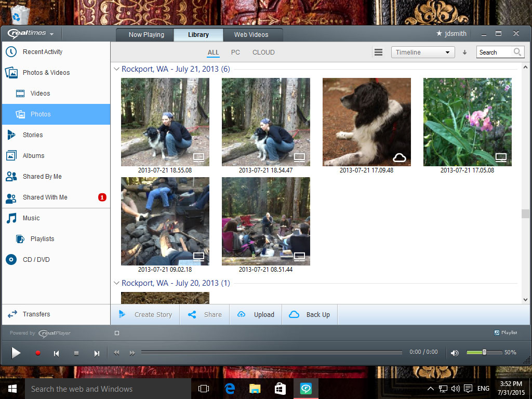Click the Create Story button
The height and width of the screenshot is (399, 532).
click(x=145, y=315)
